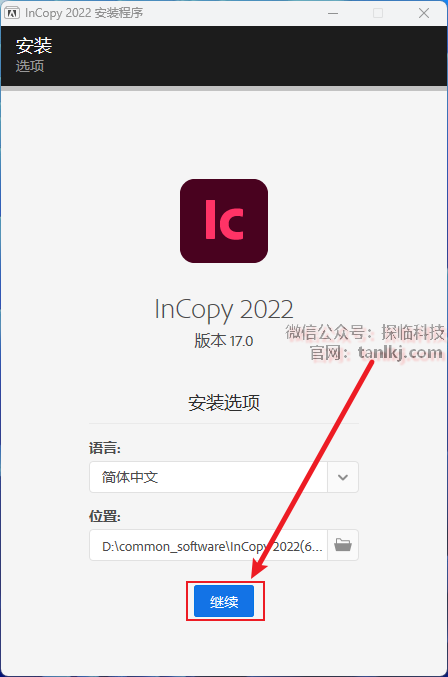The height and width of the screenshot is (677, 448).
Task: Click the 安装 header title
Action: 34,46
